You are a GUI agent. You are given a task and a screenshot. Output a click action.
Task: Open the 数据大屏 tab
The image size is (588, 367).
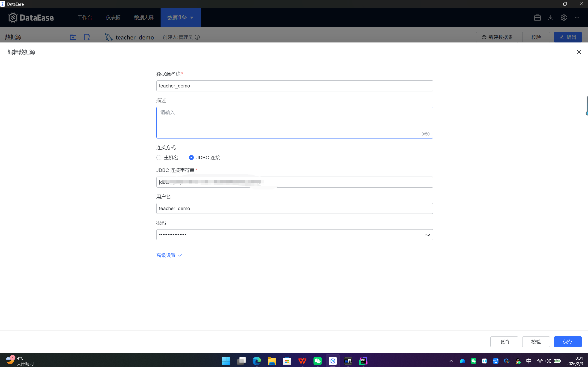(144, 18)
